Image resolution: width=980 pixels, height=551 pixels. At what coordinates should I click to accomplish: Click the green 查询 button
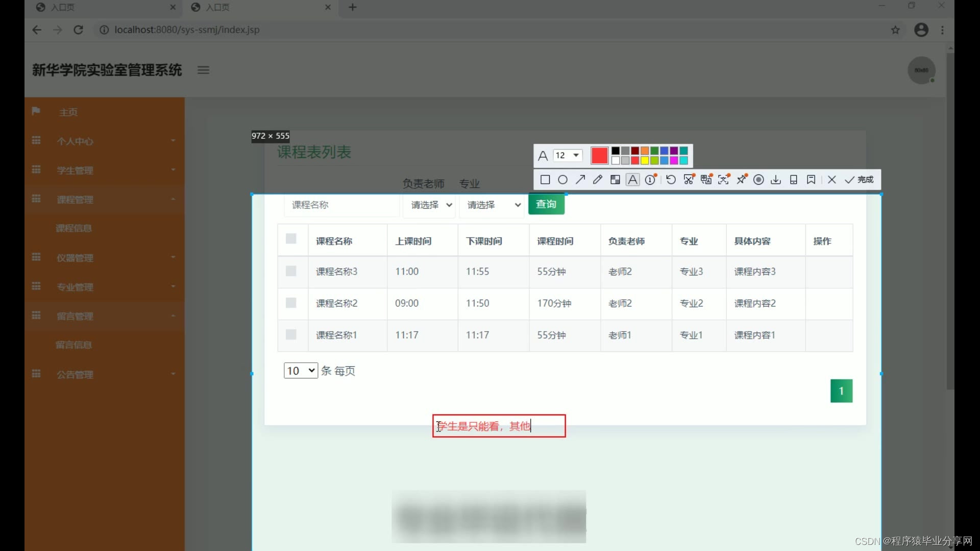546,204
